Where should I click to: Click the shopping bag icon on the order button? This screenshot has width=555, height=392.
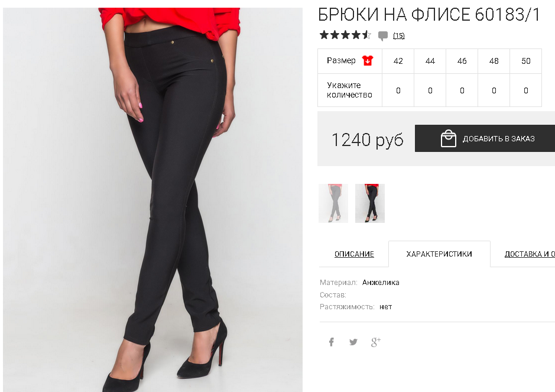pos(448,138)
